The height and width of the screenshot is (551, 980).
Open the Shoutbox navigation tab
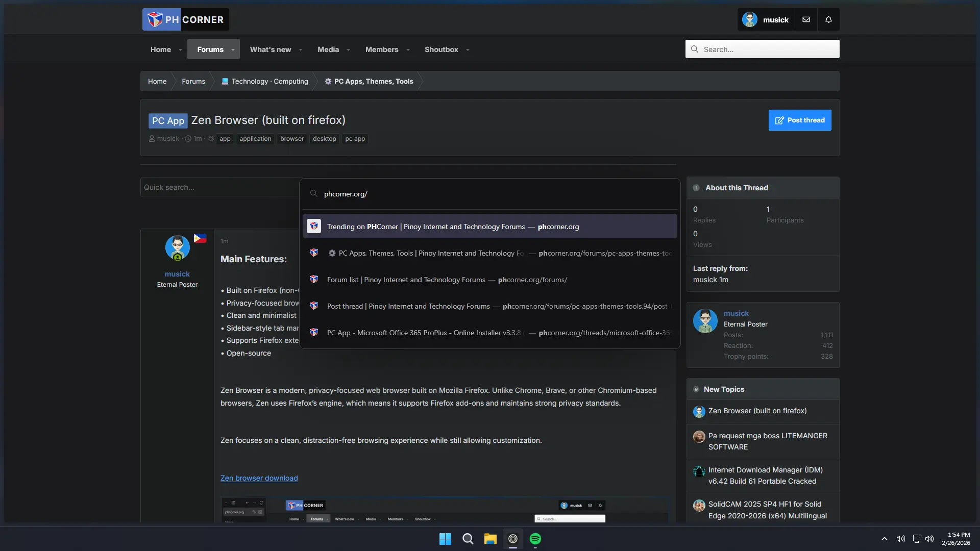point(442,49)
